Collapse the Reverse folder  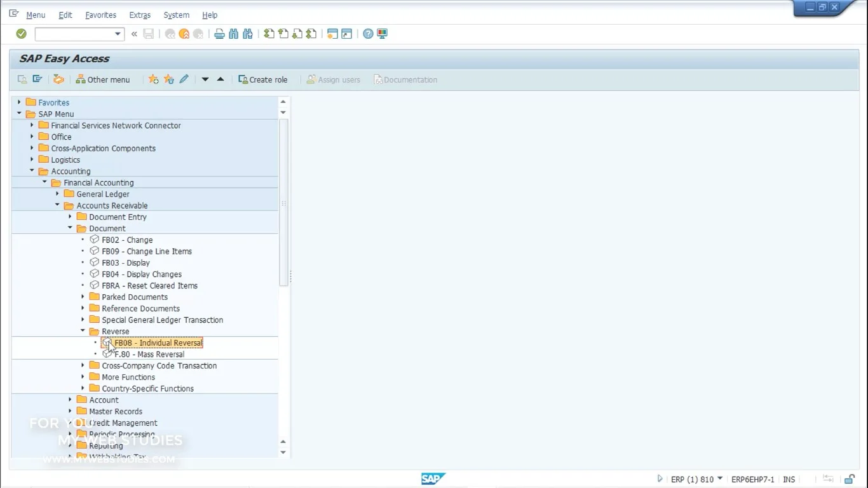click(x=83, y=331)
